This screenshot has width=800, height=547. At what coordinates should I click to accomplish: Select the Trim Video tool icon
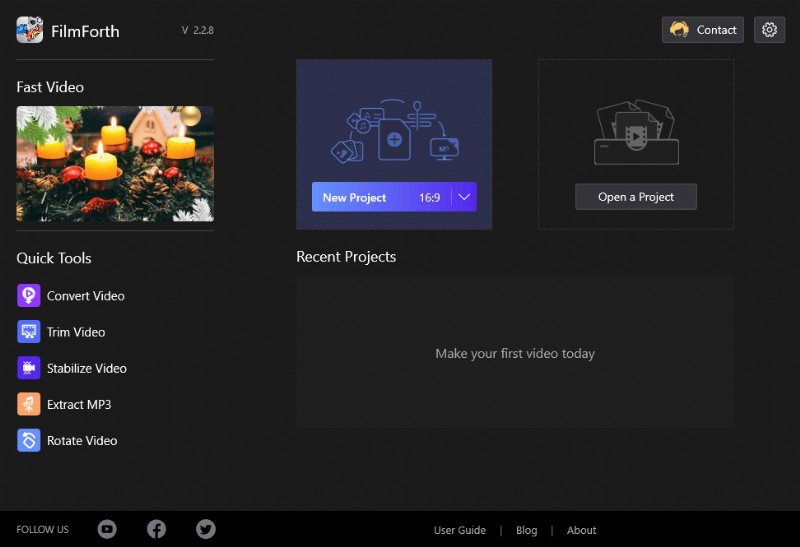click(x=29, y=332)
